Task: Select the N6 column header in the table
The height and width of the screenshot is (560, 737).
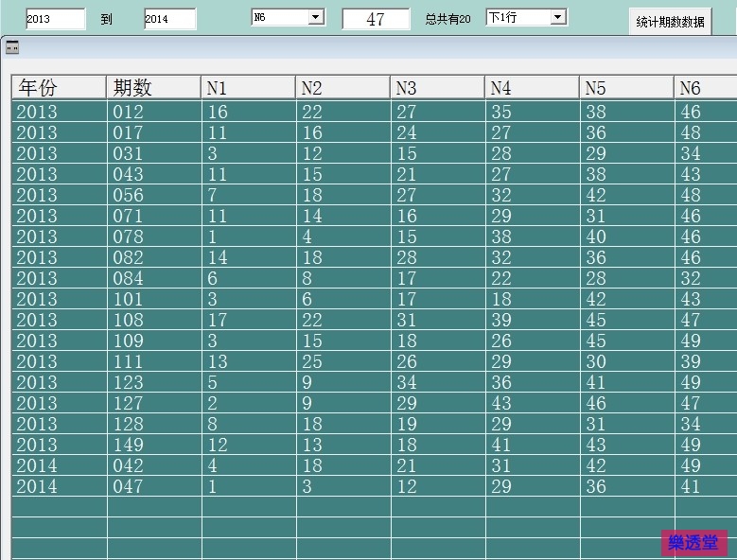Action: pyautogui.click(x=706, y=88)
